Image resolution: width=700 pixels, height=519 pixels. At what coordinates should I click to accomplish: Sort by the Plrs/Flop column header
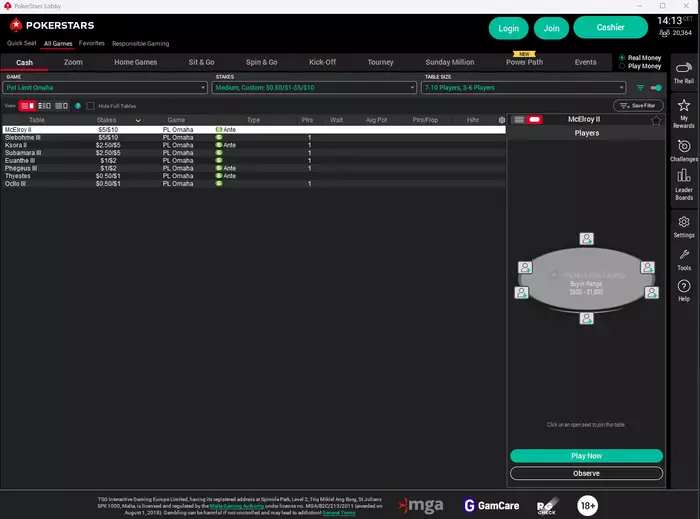point(425,120)
